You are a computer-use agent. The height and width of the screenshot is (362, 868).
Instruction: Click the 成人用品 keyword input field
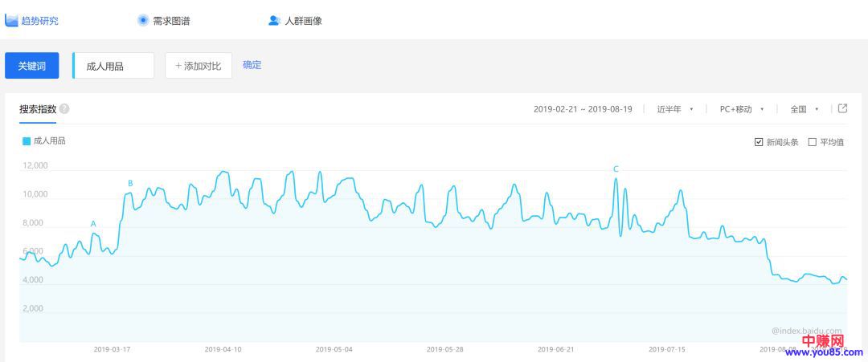tap(113, 66)
